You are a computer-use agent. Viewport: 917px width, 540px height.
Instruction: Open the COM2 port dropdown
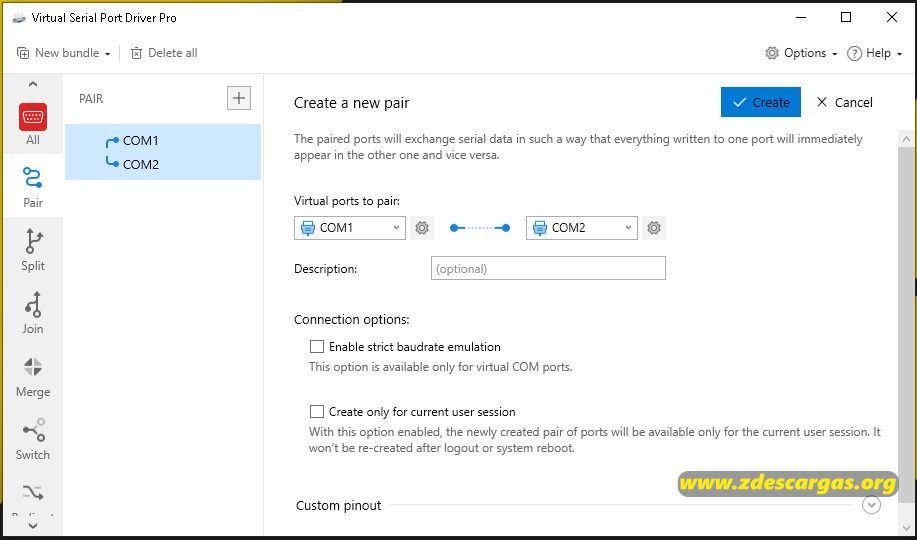[x=582, y=228]
